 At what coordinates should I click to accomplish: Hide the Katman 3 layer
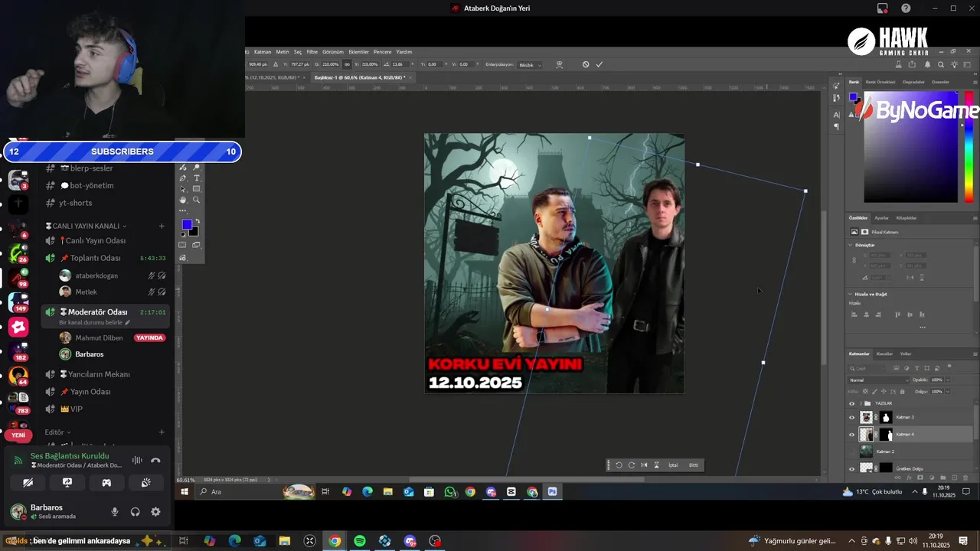tap(851, 417)
